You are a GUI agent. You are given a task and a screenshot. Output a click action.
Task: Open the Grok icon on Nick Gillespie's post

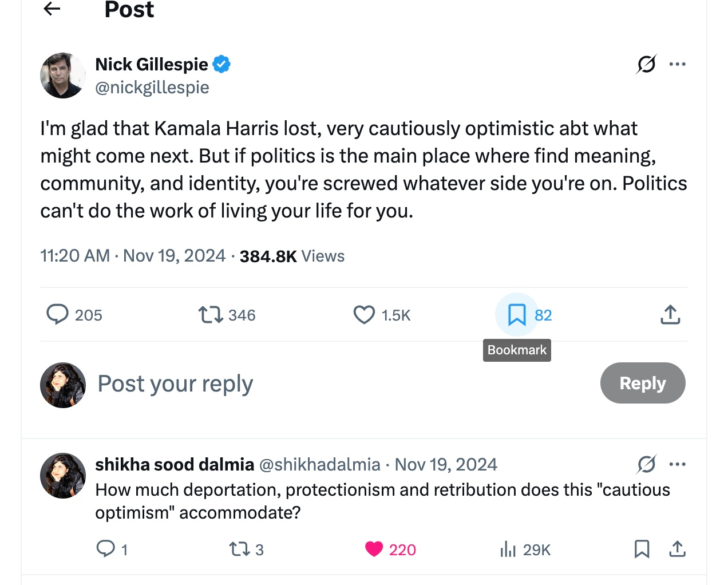point(646,64)
